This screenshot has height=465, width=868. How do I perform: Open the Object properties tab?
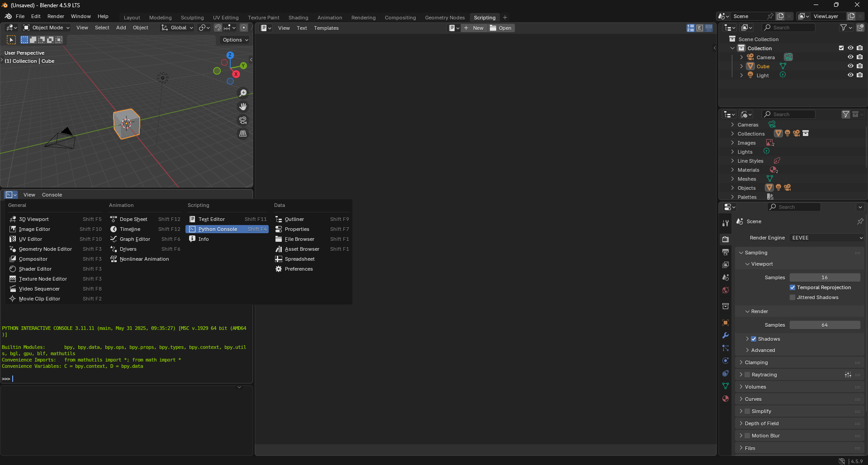click(x=726, y=323)
